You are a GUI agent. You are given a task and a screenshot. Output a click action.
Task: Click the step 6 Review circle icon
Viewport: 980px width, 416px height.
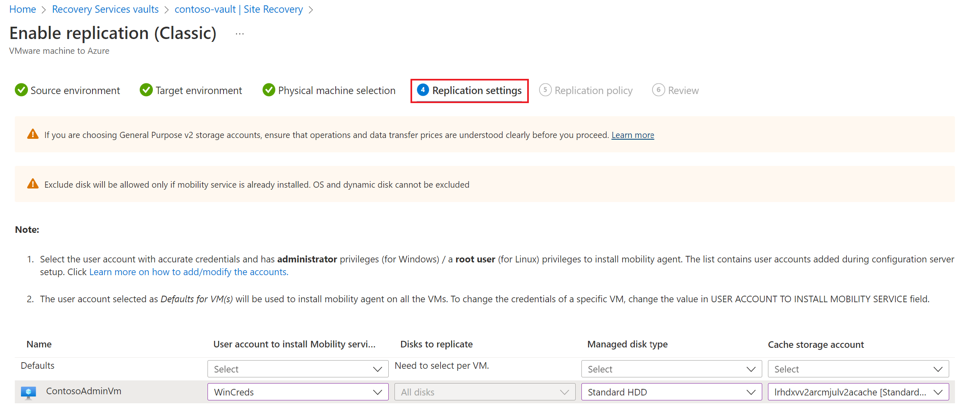(658, 90)
